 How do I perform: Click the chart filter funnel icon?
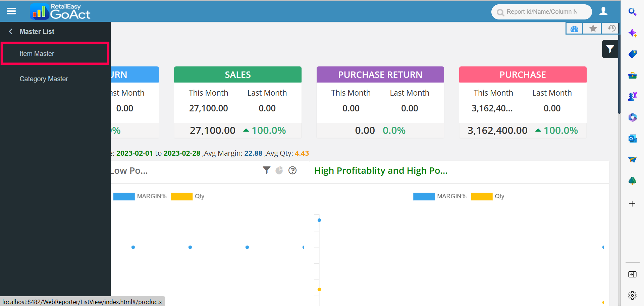pos(266,170)
